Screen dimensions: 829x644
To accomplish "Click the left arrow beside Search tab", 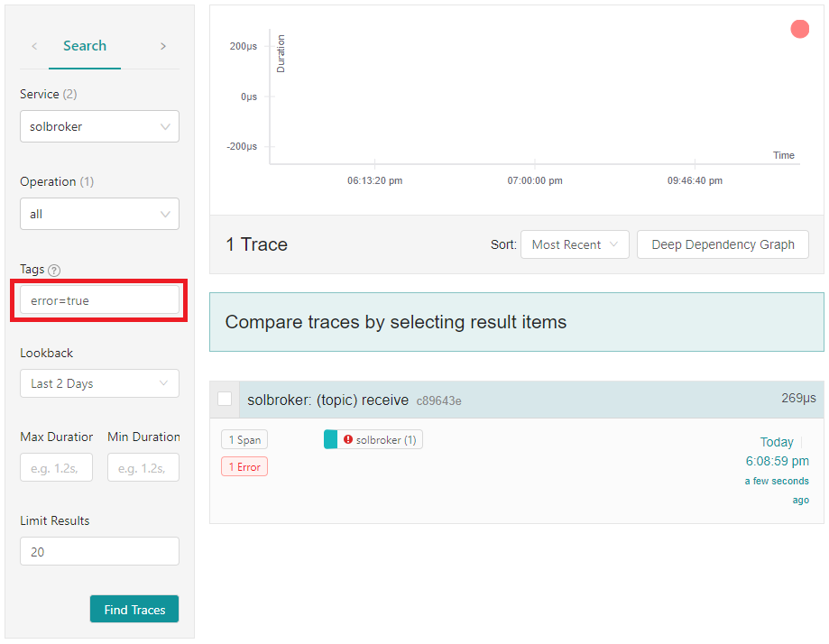I will click(34, 46).
